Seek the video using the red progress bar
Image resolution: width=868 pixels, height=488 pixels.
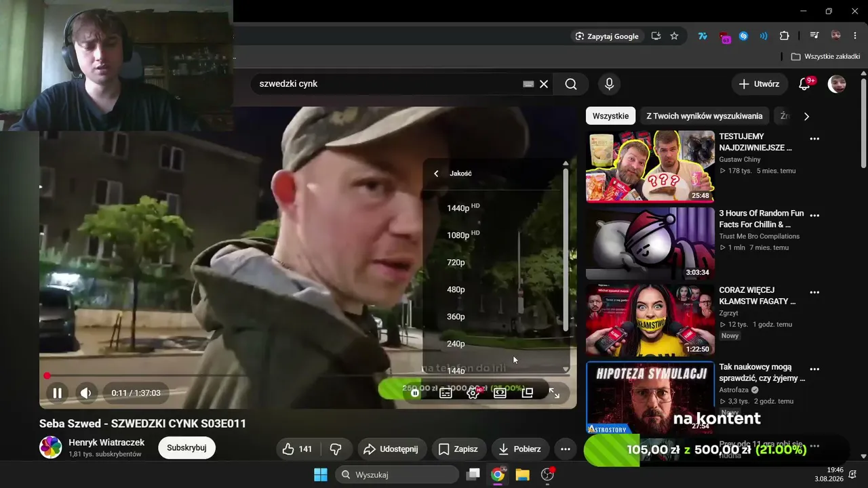308,375
